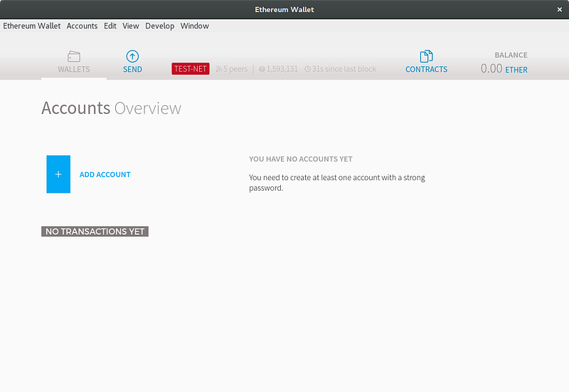Click the BALANCE label
The width and height of the screenshot is (569, 392).
coord(511,55)
